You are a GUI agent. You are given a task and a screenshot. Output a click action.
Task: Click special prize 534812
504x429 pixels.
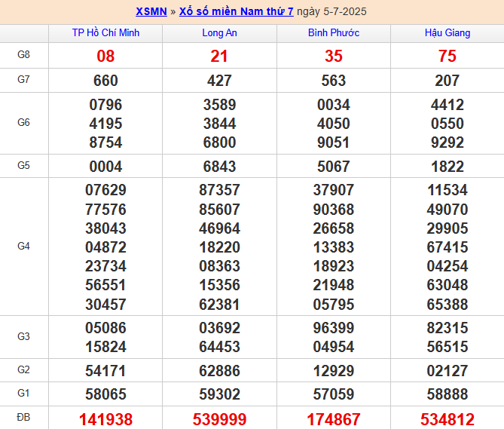point(447,420)
